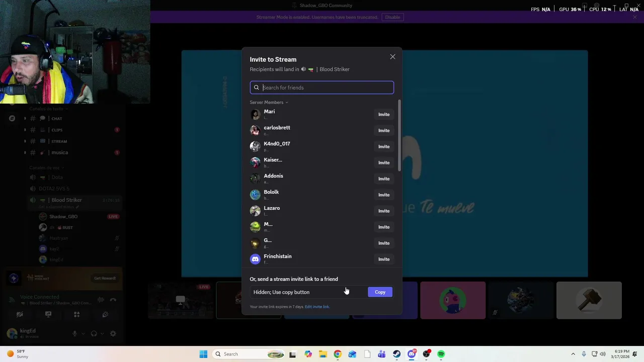Click the taskbar Search box
Image resolution: width=644 pixels, height=362 pixels.
click(x=249, y=354)
